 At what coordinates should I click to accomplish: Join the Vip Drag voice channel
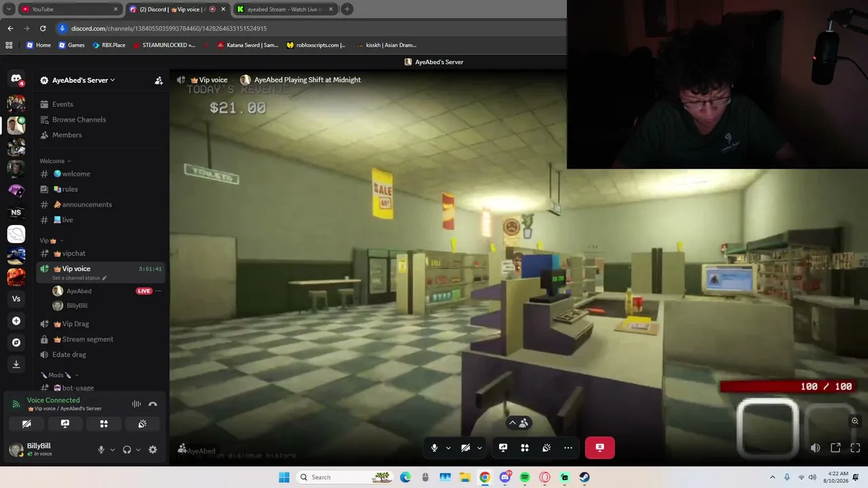[x=100, y=324]
